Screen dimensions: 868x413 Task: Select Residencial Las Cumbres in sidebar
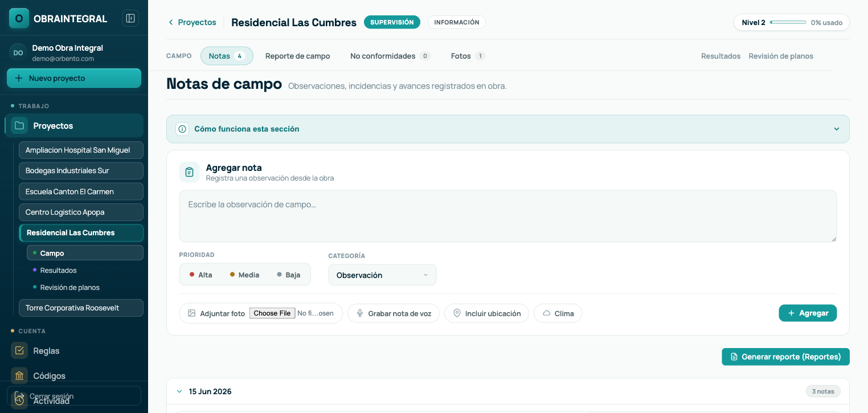(81, 232)
